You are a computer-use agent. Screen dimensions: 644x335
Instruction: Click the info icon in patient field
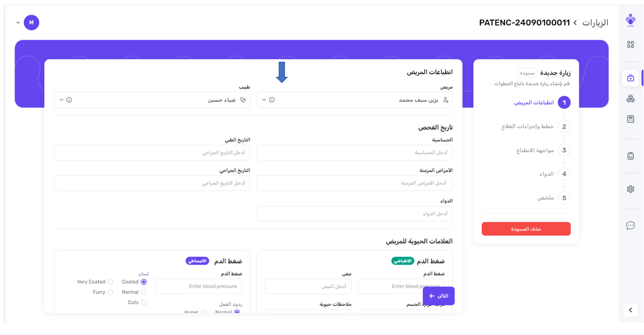coord(272,100)
